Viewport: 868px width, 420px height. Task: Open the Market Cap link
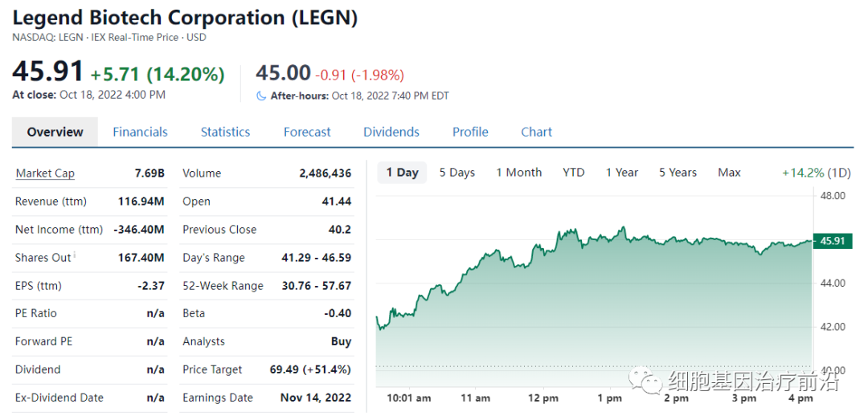pyautogui.click(x=45, y=173)
